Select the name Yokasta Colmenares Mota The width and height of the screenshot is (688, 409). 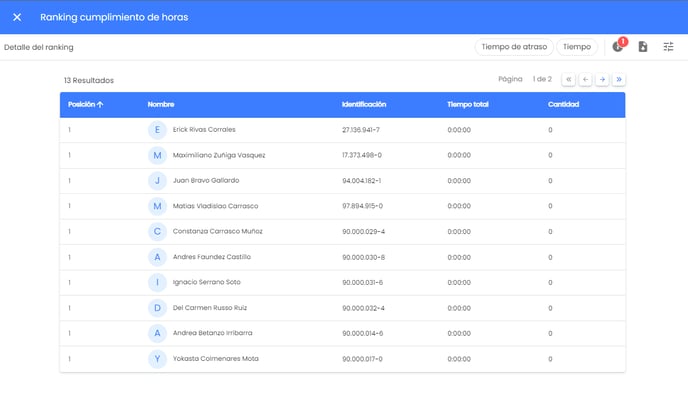click(x=215, y=359)
